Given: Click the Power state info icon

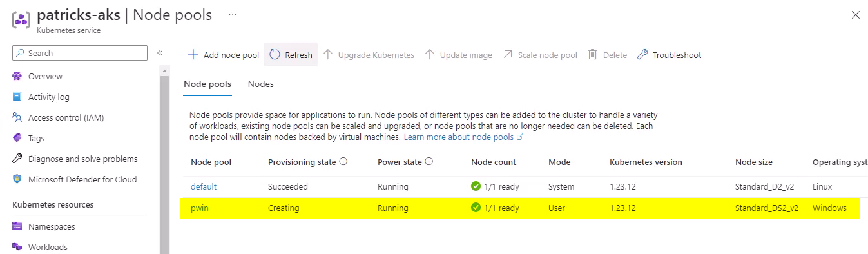Looking at the screenshot, I should coord(429,162).
